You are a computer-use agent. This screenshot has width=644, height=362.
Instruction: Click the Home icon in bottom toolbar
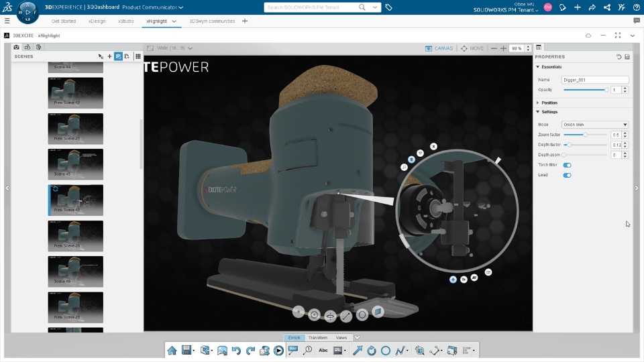(x=172, y=350)
